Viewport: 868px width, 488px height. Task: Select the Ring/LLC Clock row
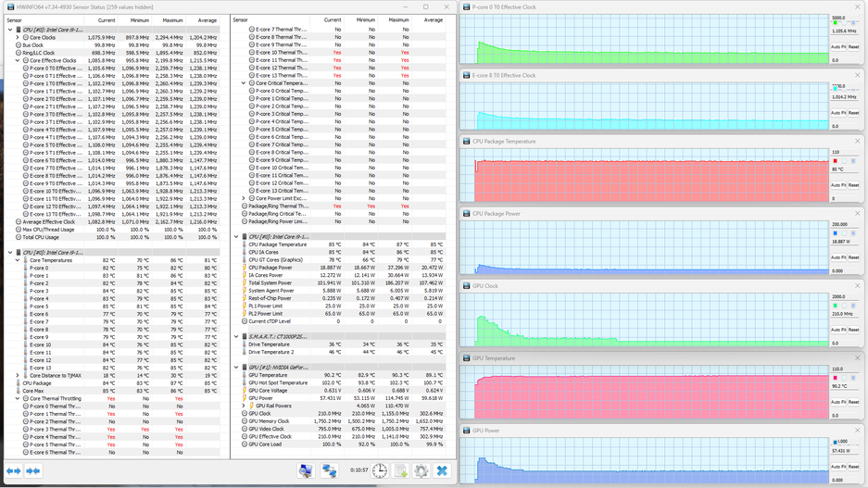[x=112, y=53]
